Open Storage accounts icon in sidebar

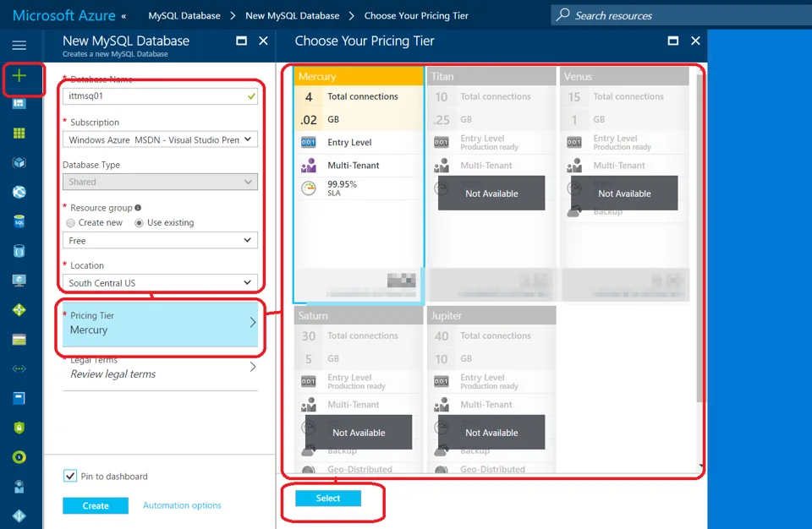[19, 340]
